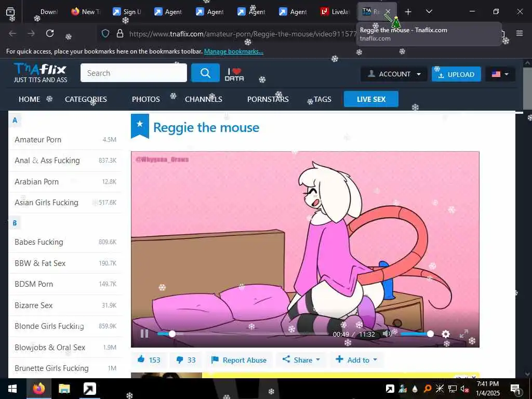Open TAGS in navigation
Image resolution: width=532 pixels, height=399 pixels.
tap(322, 99)
